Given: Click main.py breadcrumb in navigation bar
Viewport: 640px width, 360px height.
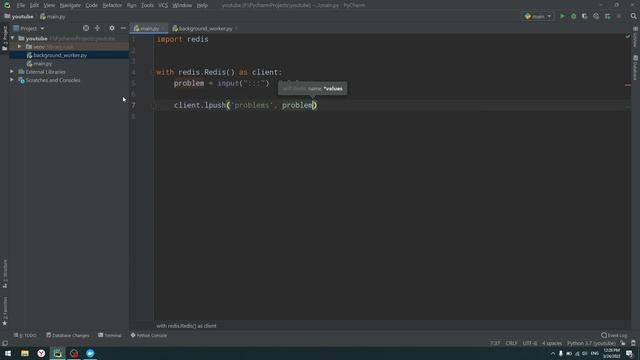Looking at the screenshot, I should click(53, 17).
